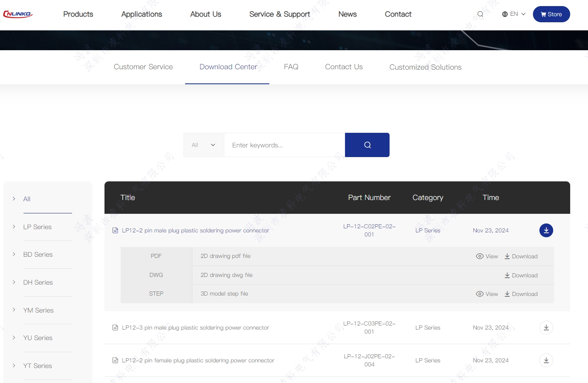
Task: Open the Products menu
Action: click(x=78, y=14)
